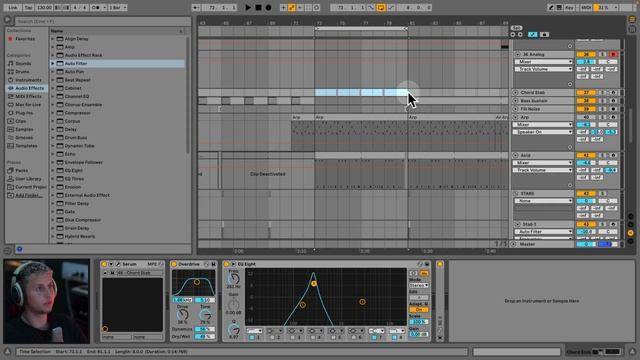
Task: Solo the Chord Stab track
Action: 602,93
